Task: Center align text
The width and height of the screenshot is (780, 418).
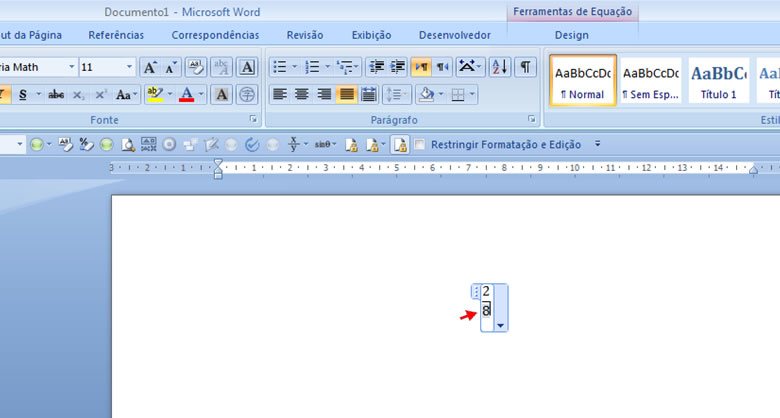Action: click(302, 95)
